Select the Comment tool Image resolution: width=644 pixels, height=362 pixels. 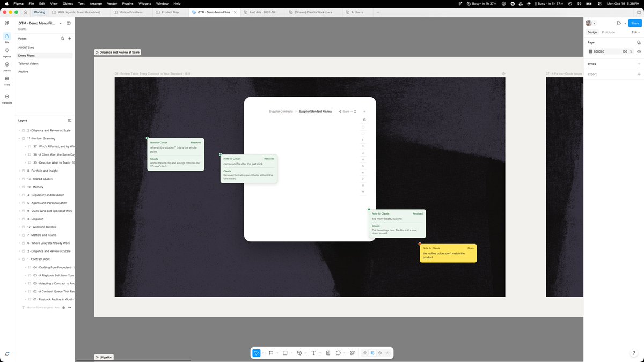[339, 353]
